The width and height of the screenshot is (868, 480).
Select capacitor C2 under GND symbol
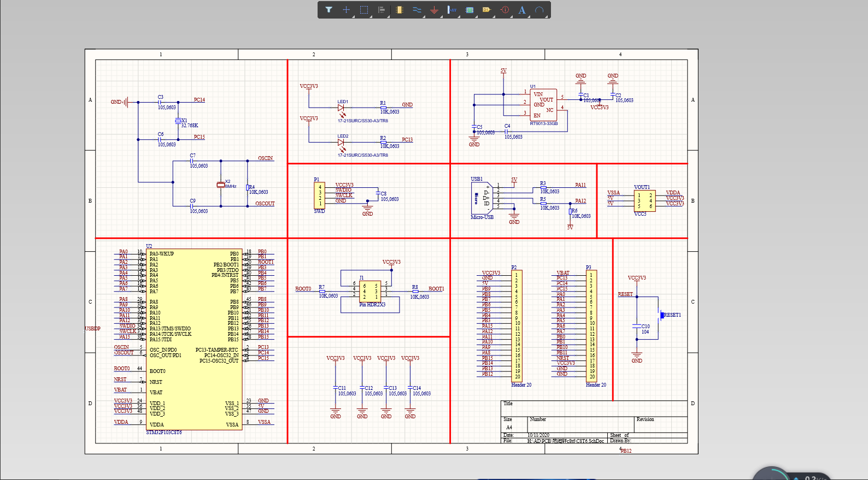[613, 95]
